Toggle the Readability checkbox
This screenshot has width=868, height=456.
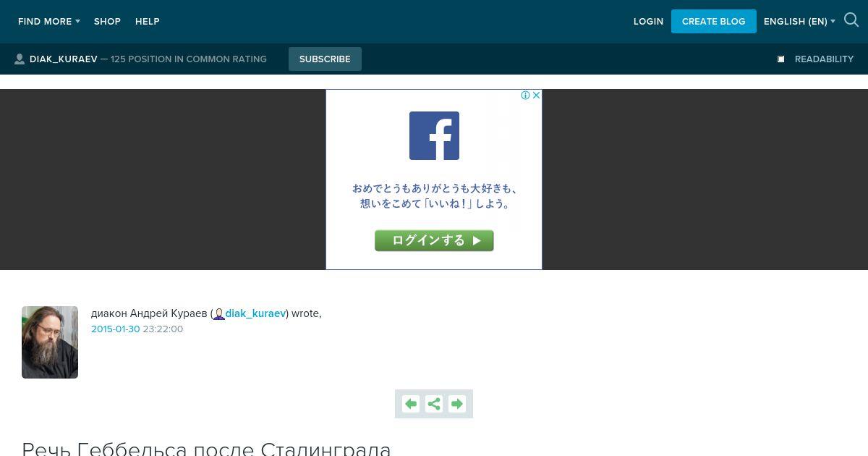781,59
